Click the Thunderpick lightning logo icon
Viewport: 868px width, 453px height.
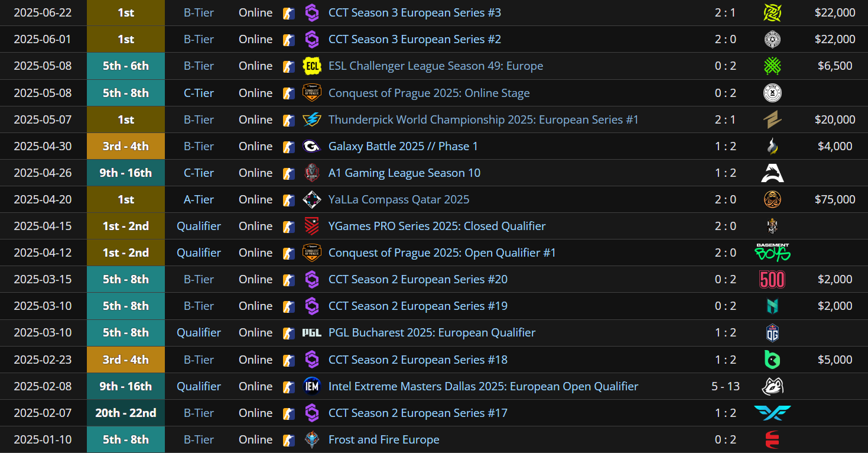(x=311, y=119)
